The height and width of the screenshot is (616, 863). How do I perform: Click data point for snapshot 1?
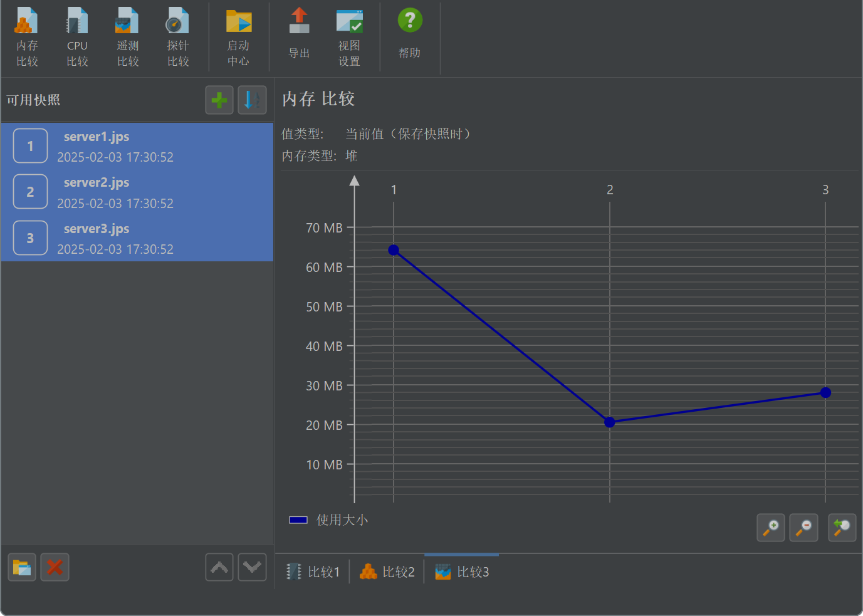click(394, 250)
